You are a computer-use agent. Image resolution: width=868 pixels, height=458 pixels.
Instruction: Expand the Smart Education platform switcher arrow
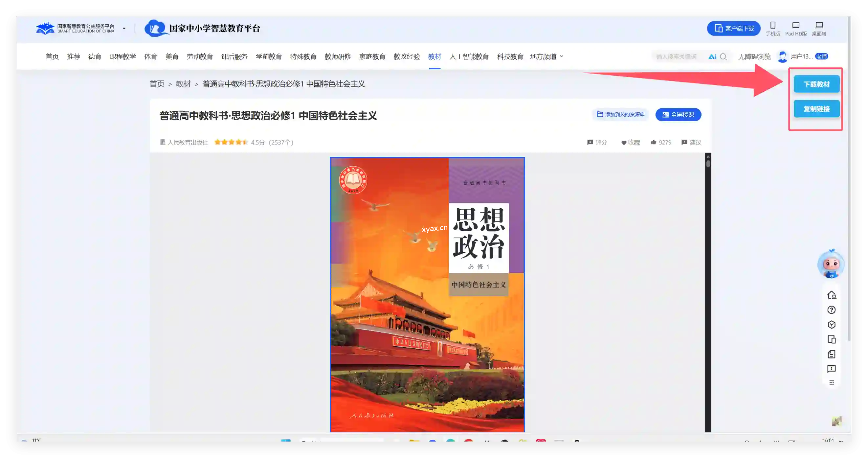(124, 29)
